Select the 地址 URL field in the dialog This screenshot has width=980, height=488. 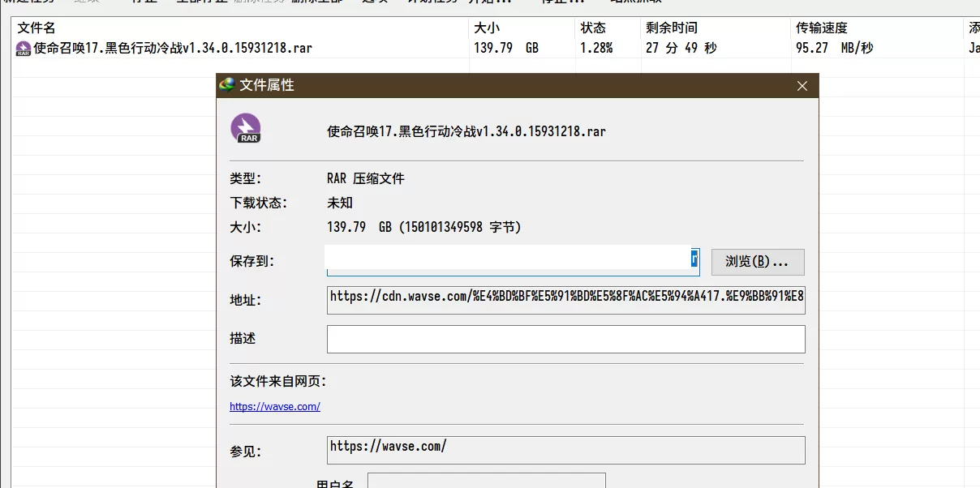point(565,300)
